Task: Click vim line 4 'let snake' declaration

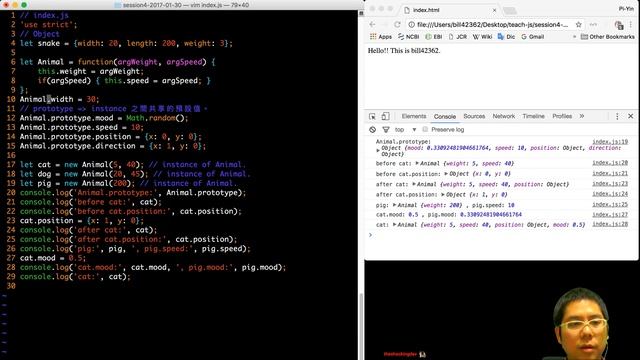Action: click(x=126, y=43)
